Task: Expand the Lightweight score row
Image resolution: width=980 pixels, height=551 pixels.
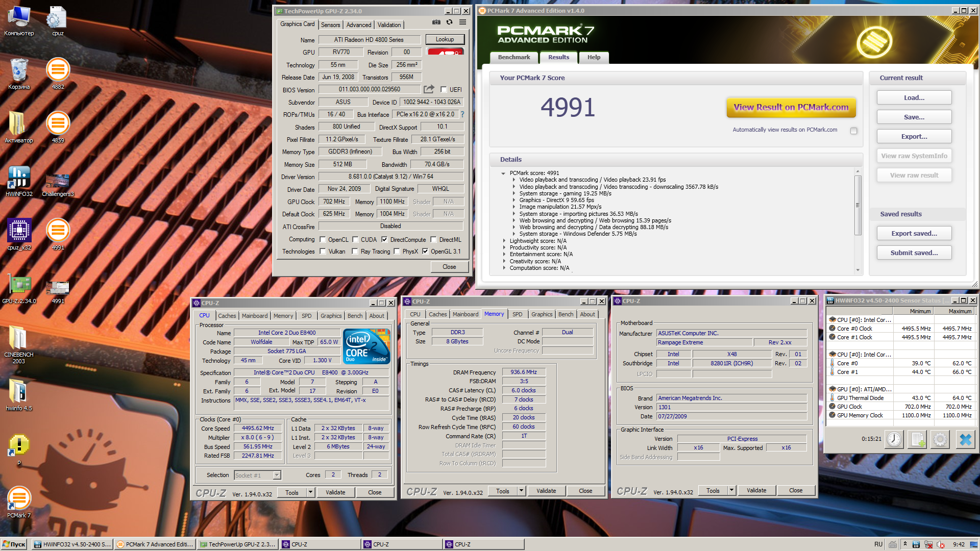Action: coord(504,241)
